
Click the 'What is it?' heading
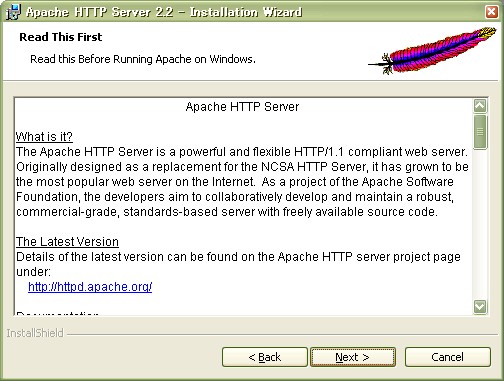(x=44, y=137)
